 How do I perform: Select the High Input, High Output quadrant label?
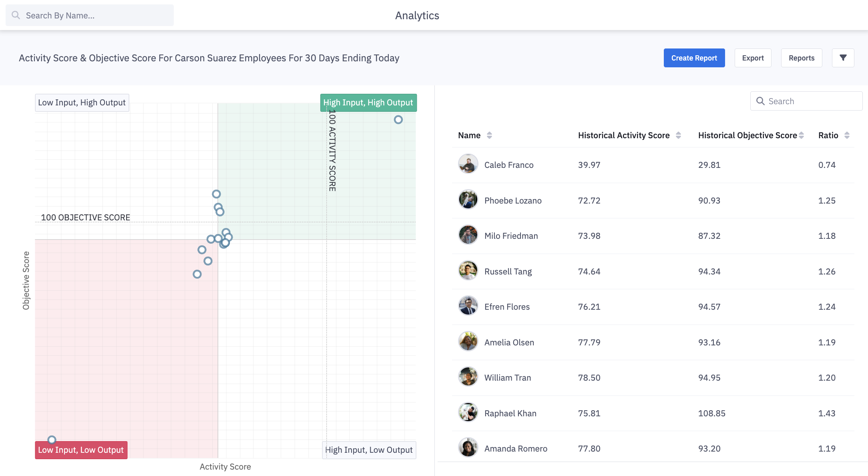coord(368,103)
